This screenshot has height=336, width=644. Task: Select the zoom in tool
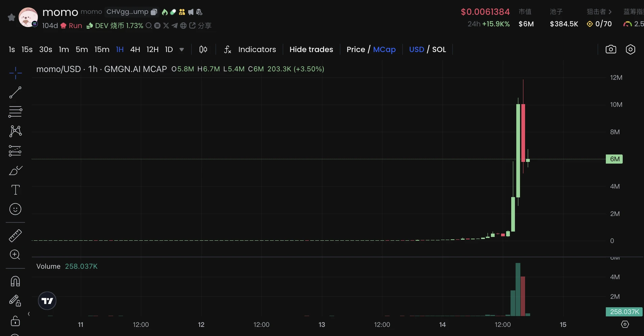[x=15, y=255]
